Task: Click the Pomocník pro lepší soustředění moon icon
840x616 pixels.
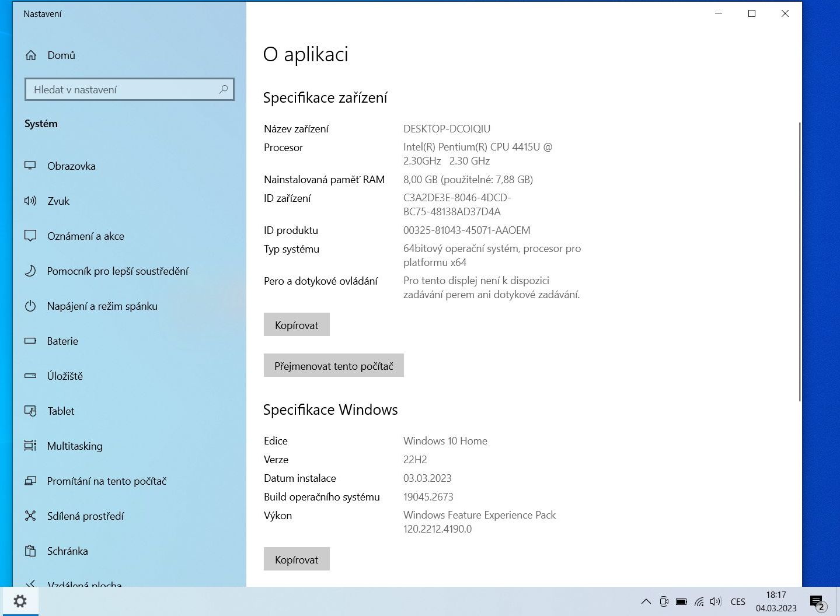Action: coord(30,271)
